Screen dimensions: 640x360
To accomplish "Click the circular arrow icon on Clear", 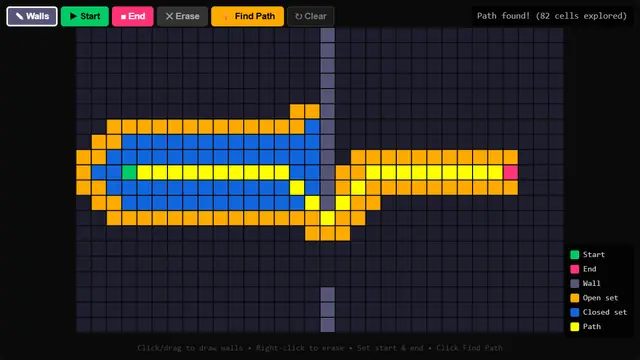I will click(299, 16).
